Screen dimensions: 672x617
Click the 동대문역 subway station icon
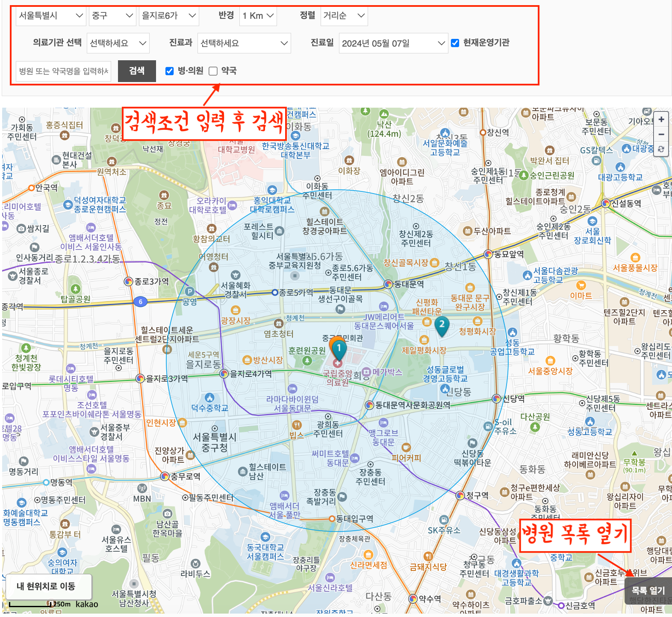[388, 284]
